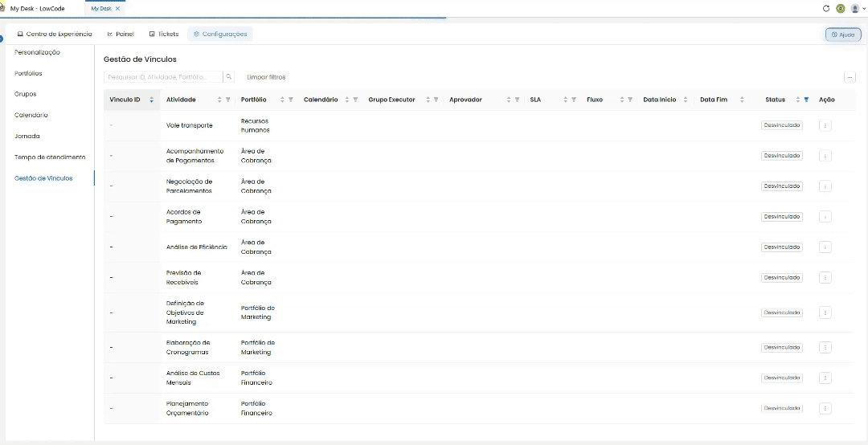Click the Status column sort arrows
Screen dimensions: 868x445
[798, 100]
